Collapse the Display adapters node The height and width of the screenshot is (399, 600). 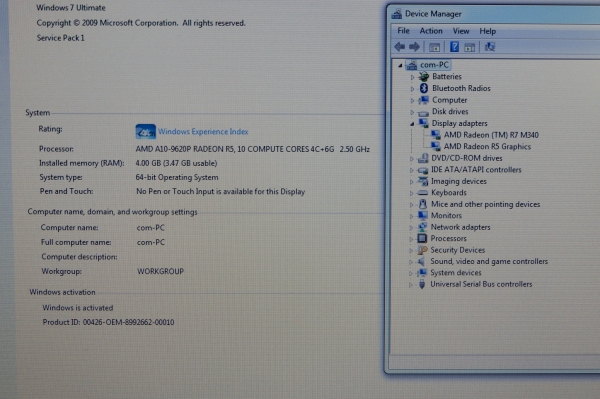[x=412, y=124]
